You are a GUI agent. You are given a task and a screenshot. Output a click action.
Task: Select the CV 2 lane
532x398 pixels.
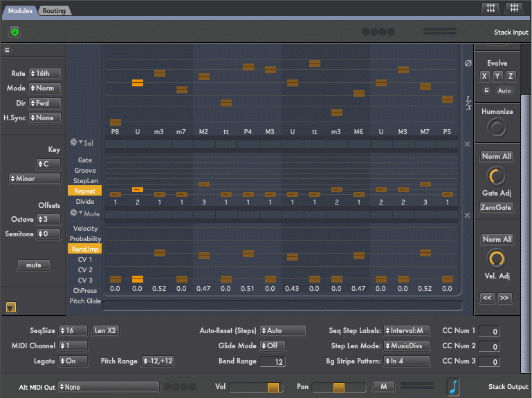click(85, 270)
